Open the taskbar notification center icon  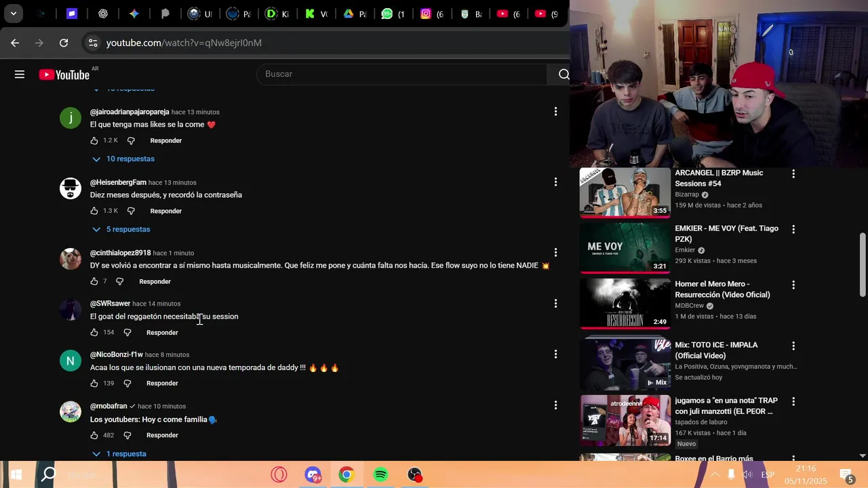pos(846,474)
